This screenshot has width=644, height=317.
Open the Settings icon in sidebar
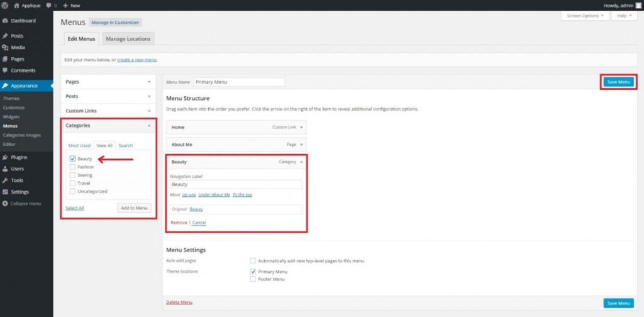coord(5,192)
